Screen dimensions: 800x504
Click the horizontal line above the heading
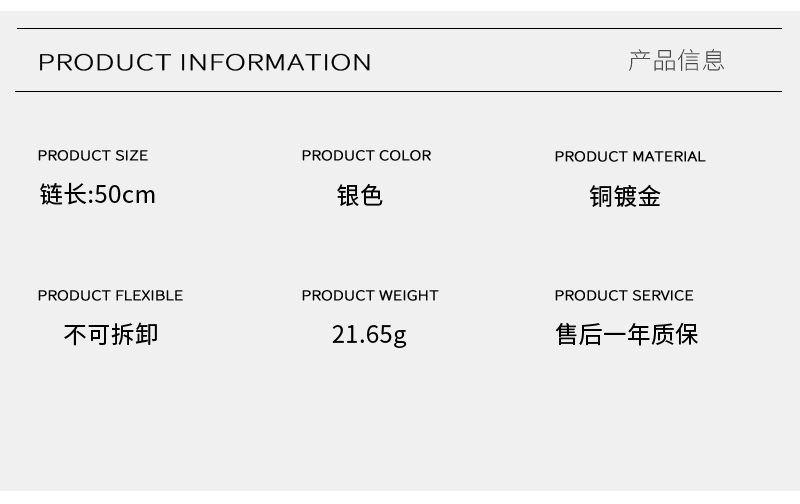[400, 29]
